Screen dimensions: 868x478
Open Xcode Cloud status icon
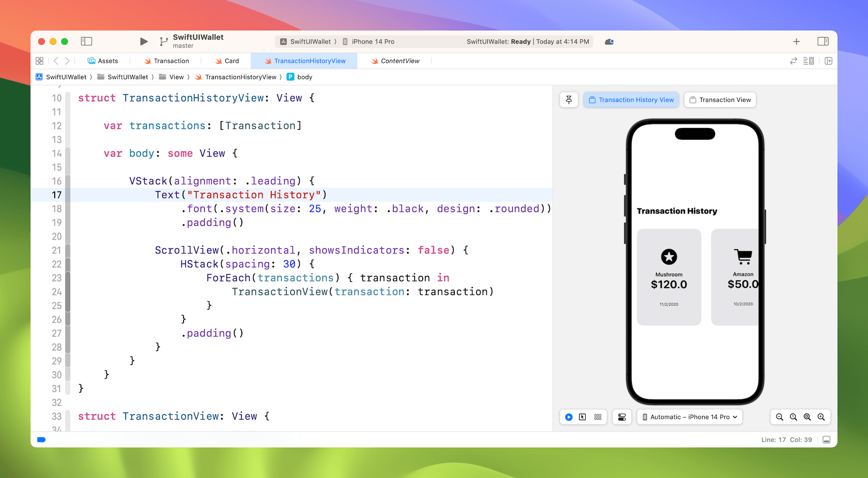point(609,42)
